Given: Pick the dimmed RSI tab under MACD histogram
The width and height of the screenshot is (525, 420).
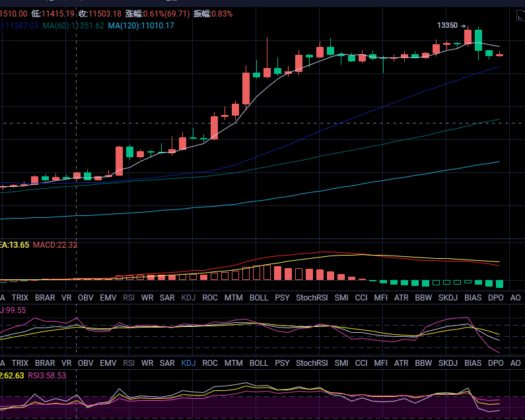Looking at the screenshot, I should pos(128,298).
